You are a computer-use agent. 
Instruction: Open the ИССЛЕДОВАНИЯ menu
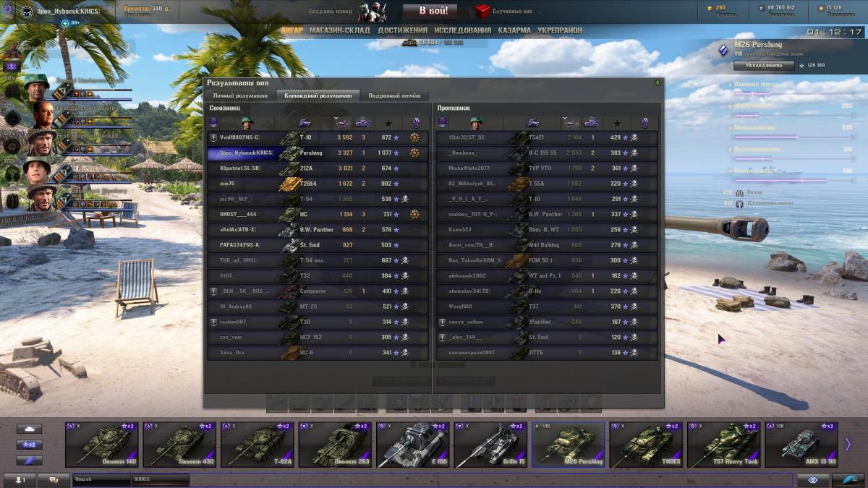point(463,31)
